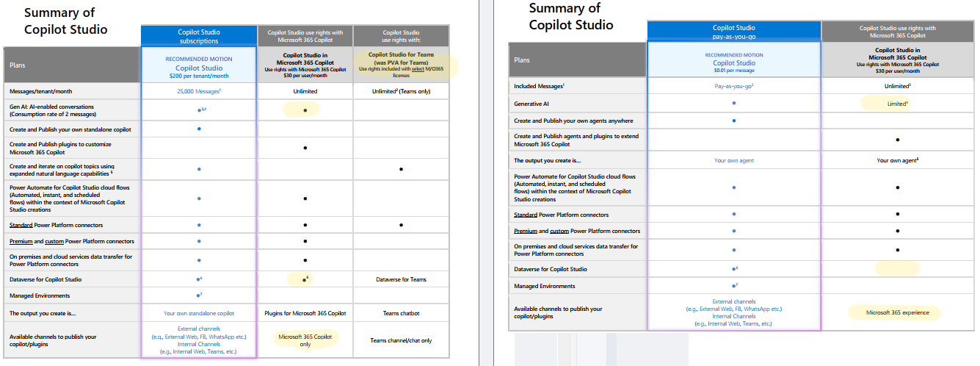Select the blue 'Pay-as-you-go' cell in Included Messages row
The image size is (980, 366).
(x=734, y=86)
